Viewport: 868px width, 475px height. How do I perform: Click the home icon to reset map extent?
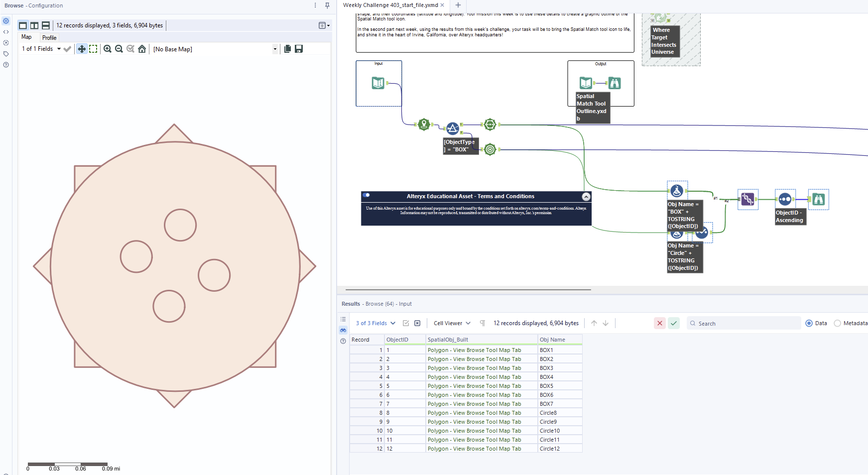[x=142, y=49]
